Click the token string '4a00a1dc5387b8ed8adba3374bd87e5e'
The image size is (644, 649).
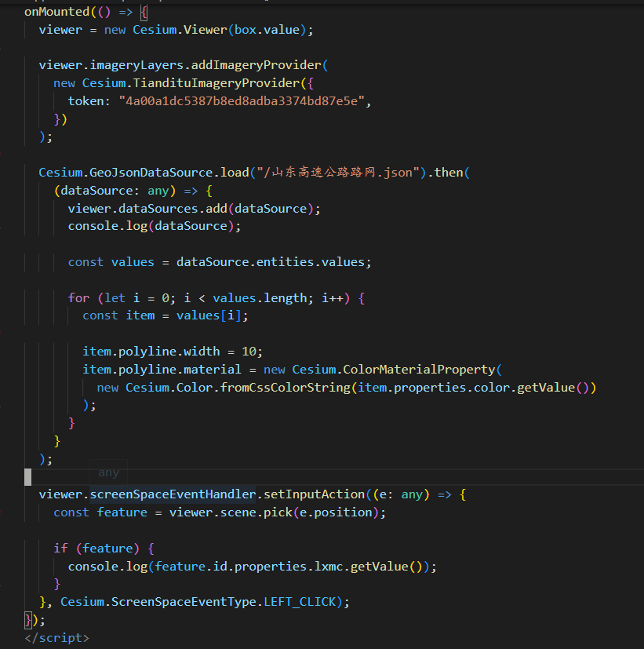coord(242,101)
